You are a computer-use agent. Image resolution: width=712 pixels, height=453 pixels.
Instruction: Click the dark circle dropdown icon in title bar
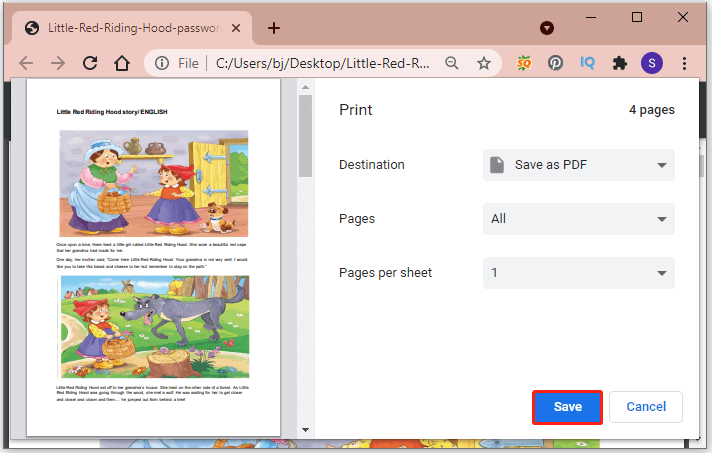click(547, 28)
